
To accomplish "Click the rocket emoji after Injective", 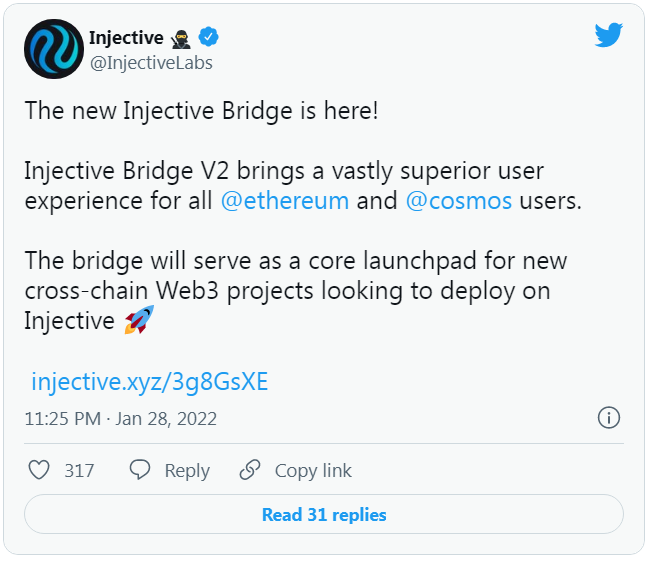I will [140, 320].
